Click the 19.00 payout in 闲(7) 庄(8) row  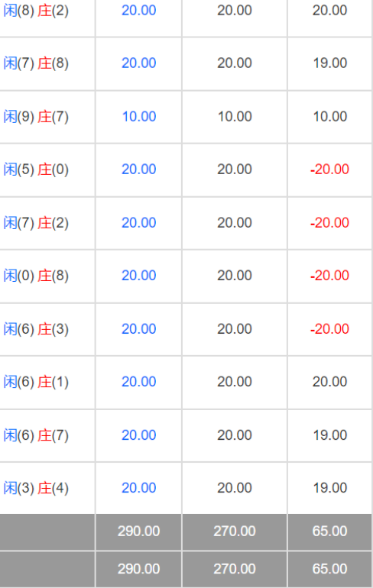point(330,63)
